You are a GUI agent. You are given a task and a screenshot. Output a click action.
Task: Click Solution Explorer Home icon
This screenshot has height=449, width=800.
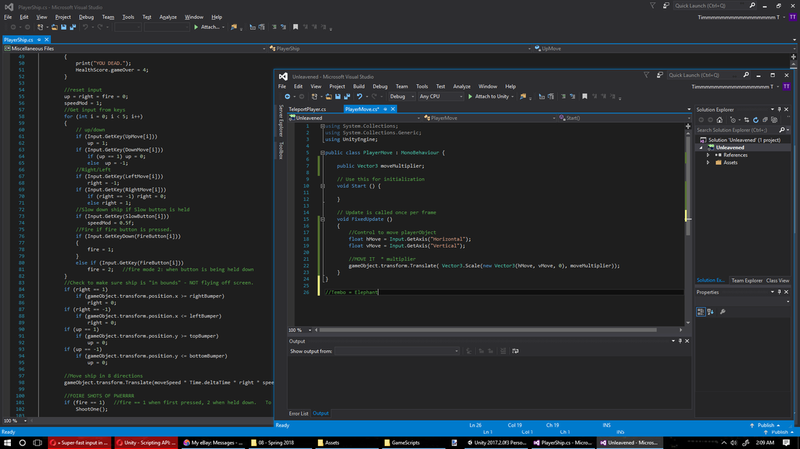pyautogui.click(x=719, y=120)
